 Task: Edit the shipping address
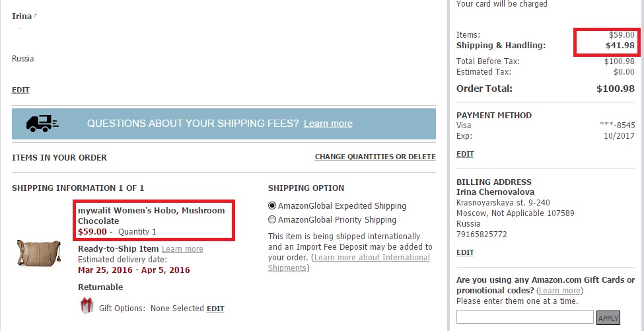20,90
